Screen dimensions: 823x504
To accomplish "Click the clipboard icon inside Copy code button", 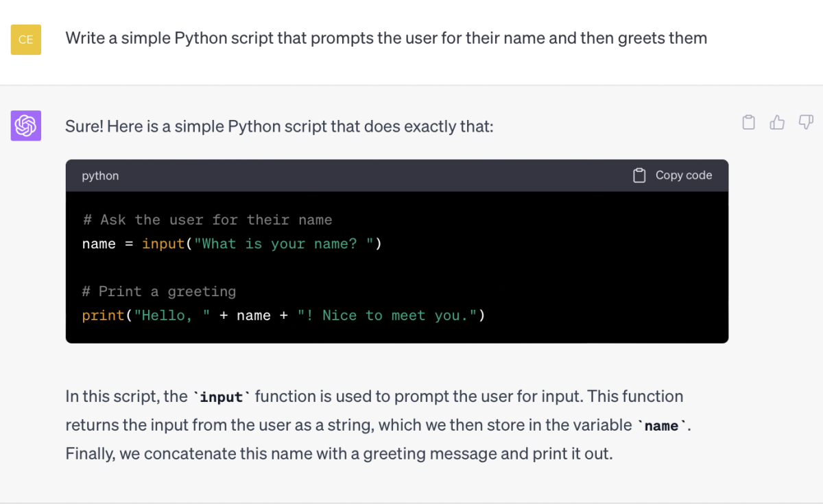I will 639,175.
